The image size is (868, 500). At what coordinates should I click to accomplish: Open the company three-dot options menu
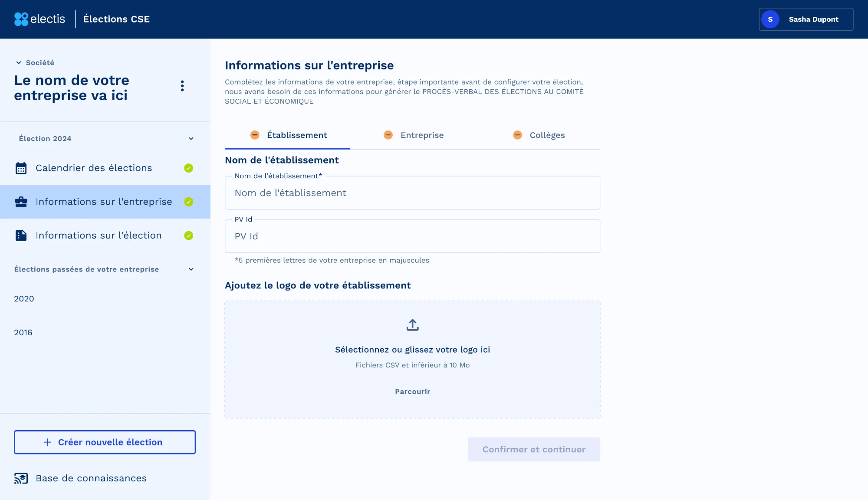[x=182, y=86]
